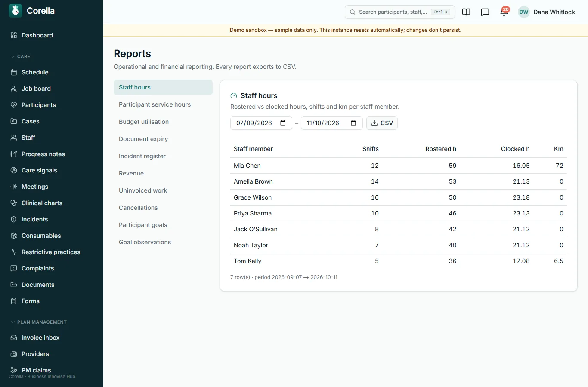Click the Care signals radar icon

coord(14,170)
